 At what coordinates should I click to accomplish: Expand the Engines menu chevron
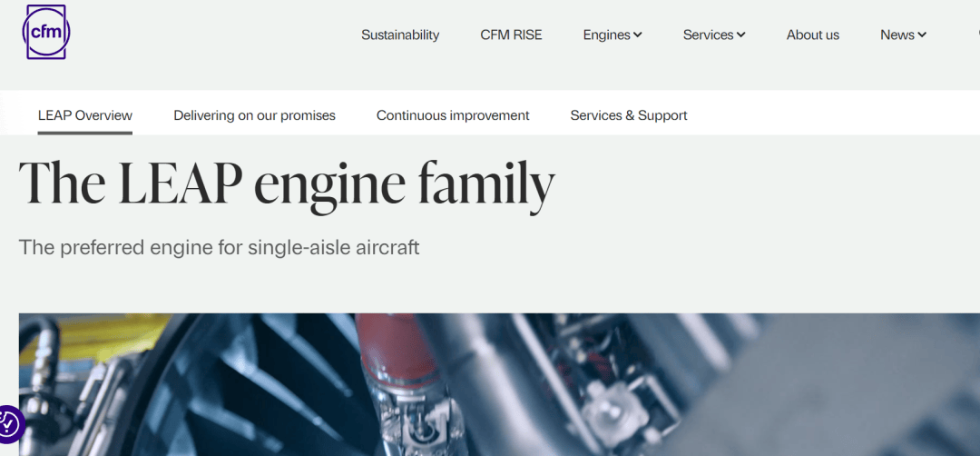coord(638,35)
